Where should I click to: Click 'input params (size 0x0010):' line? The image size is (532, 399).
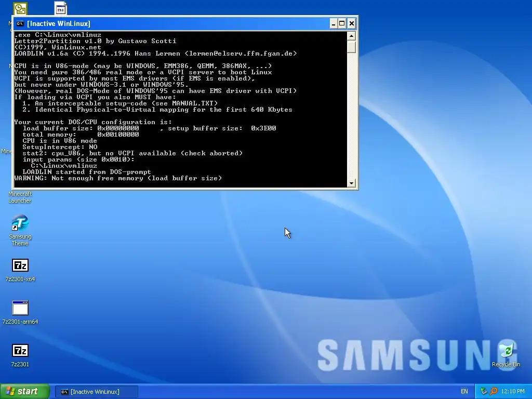[78, 159]
